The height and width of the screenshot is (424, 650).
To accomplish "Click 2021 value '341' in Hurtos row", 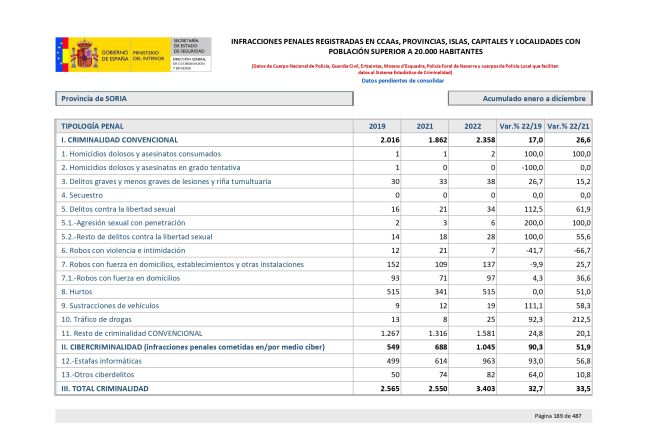I will (x=441, y=292).
